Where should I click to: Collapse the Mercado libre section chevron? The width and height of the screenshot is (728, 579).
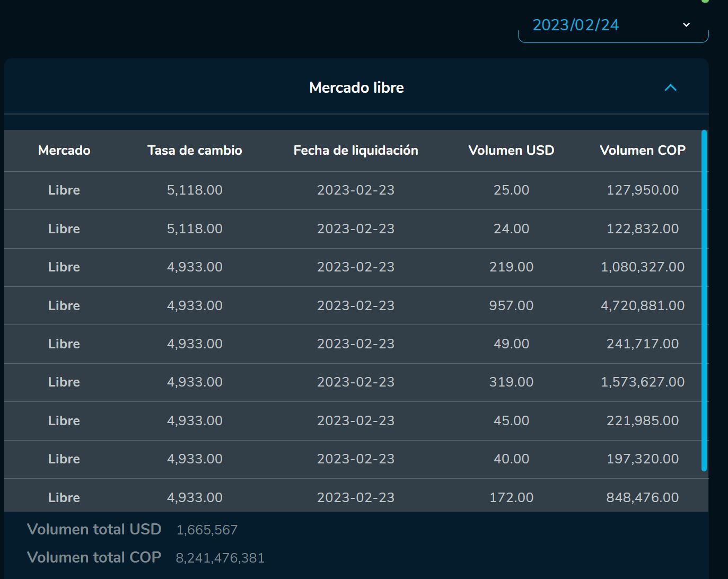coord(670,88)
